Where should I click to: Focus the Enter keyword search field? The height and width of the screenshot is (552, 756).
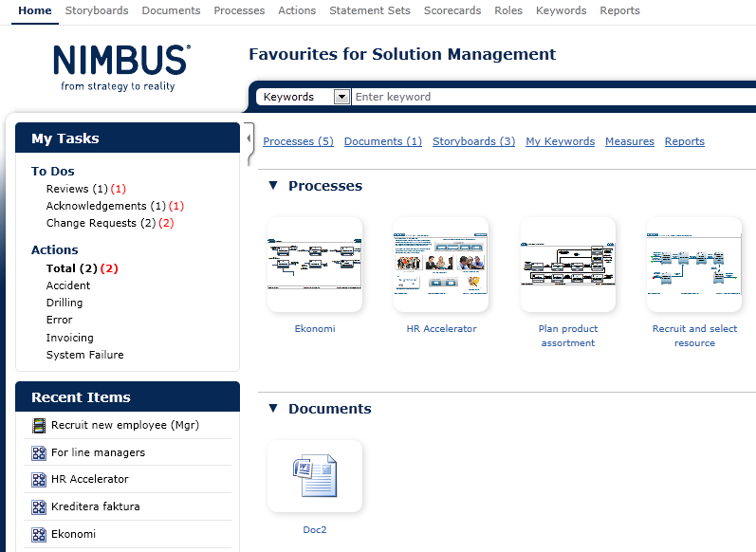tap(554, 97)
